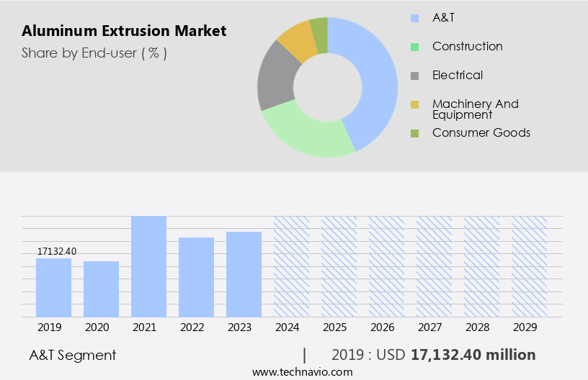Select the blue A&T donut slice
Image resolution: width=588 pixels, height=380 pixels.
pyautogui.click(x=375, y=79)
